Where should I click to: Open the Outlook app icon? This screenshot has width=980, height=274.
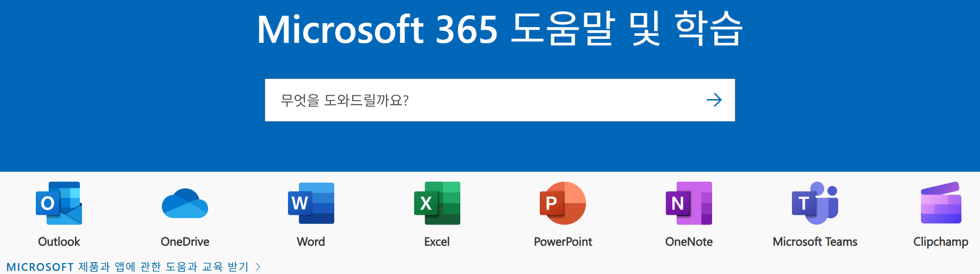click(59, 203)
